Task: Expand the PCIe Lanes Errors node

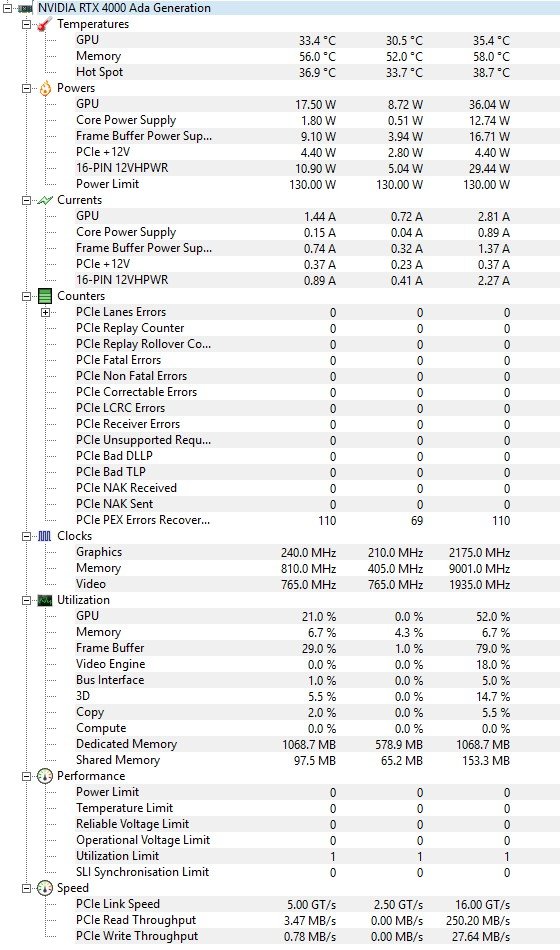Action: coord(45,313)
